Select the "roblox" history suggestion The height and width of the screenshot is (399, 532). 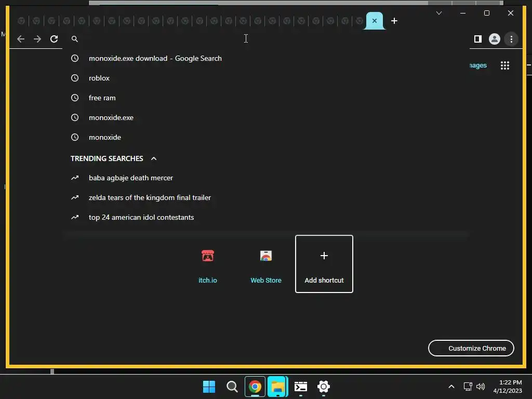[x=267, y=78]
